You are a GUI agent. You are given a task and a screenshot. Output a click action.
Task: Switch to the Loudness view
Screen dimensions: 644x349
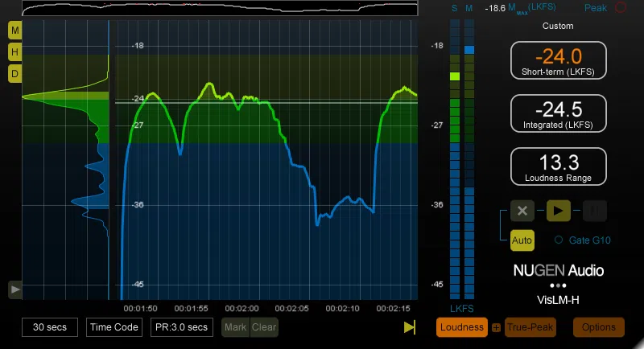click(x=461, y=327)
